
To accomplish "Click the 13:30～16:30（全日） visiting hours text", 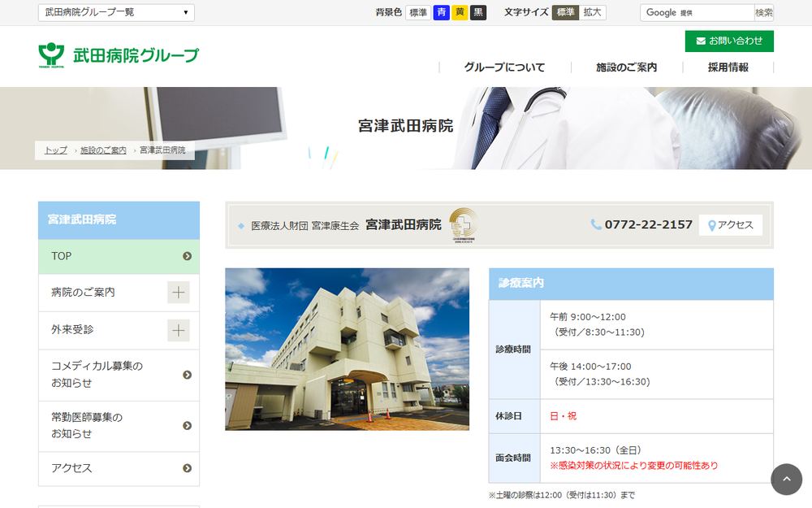I will pyautogui.click(x=596, y=450).
